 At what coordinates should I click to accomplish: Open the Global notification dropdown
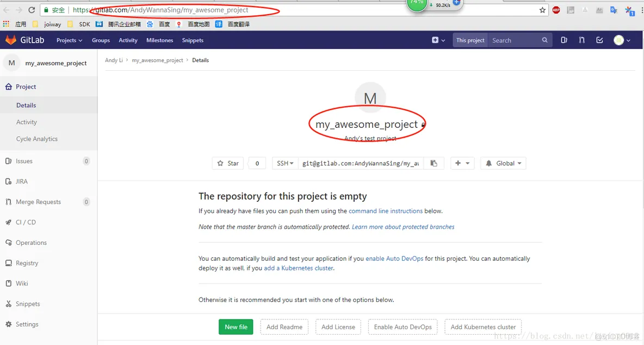pyautogui.click(x=503, y=163)
